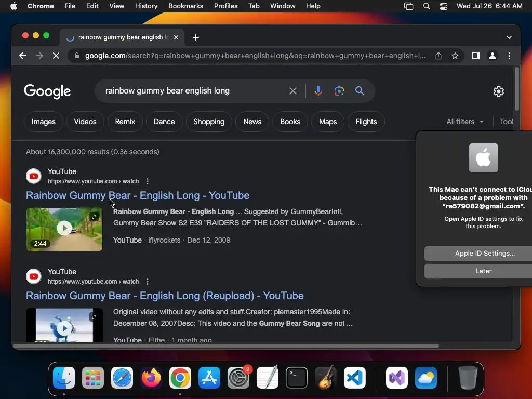Viewport: 532px width, 399px height.
Task: Bookmark this page with the star icon
Action: (455, 56)
